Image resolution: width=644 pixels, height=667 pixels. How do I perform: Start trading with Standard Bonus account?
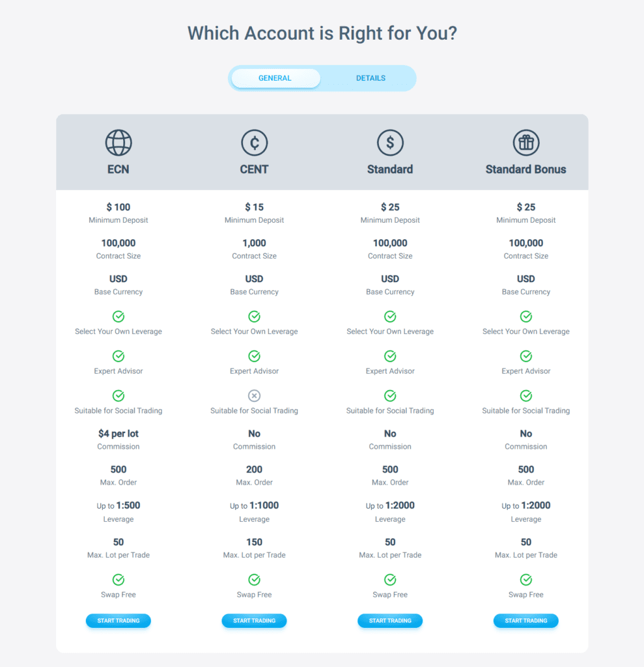tap(526, 621)
